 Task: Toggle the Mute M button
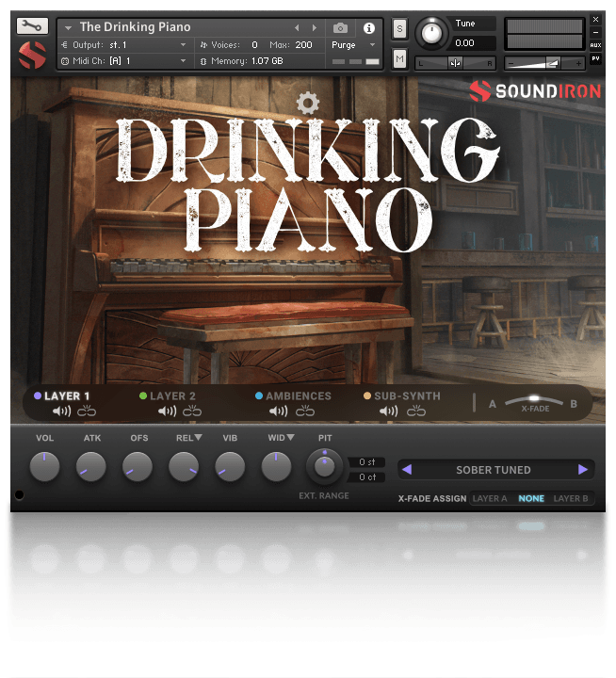[x=399, y=58]
